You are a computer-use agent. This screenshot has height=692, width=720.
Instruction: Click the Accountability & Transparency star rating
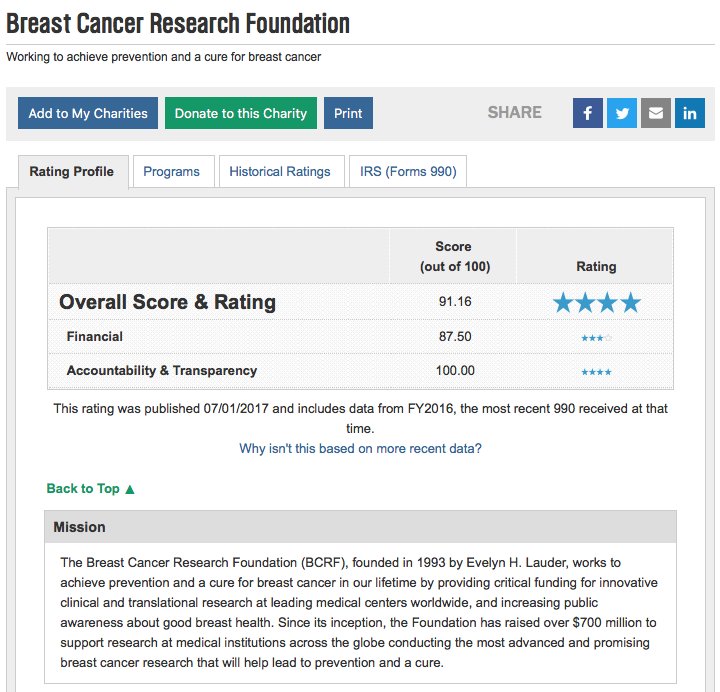coord(596,372)
